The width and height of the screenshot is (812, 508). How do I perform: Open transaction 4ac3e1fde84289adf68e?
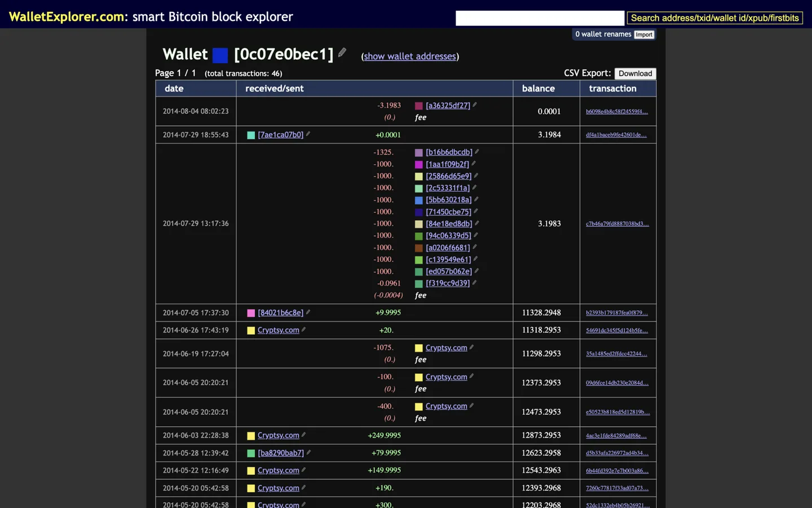[x=616, y=435]
